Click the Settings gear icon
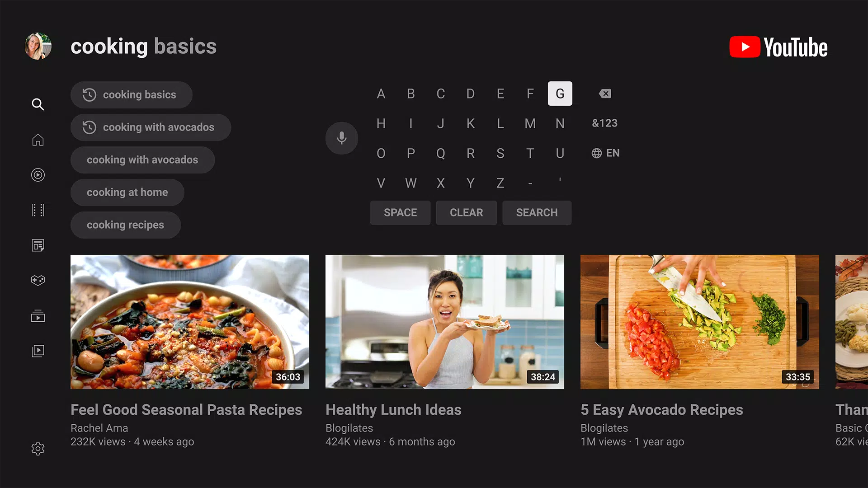This screenshot has width=868, height=488. tap(38, 448)
